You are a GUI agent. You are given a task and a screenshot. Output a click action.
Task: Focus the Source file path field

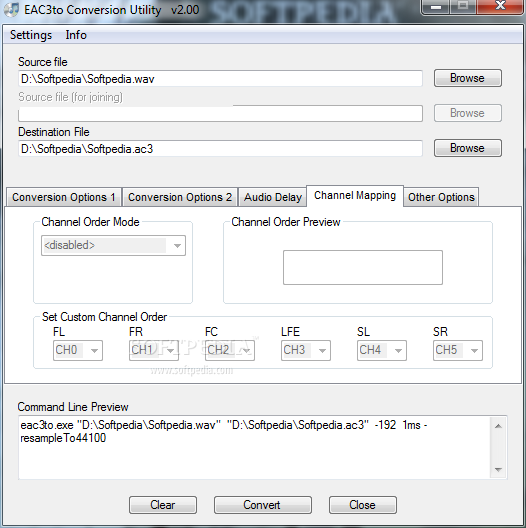coord(220,78)
